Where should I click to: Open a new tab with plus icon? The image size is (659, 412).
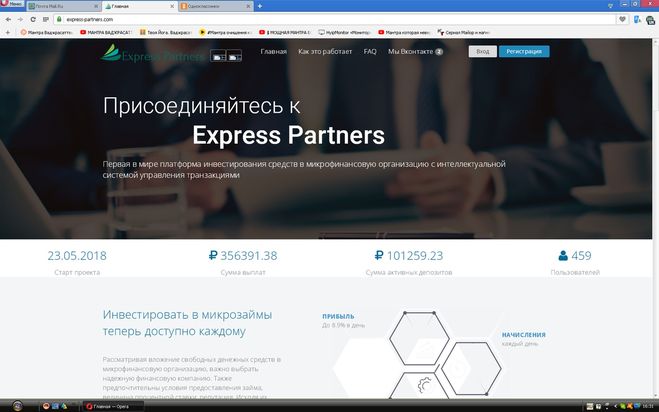(260, 6)
